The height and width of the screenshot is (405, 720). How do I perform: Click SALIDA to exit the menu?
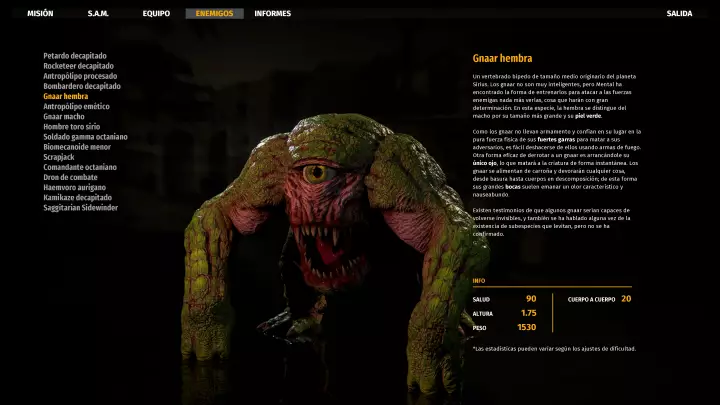679,14
